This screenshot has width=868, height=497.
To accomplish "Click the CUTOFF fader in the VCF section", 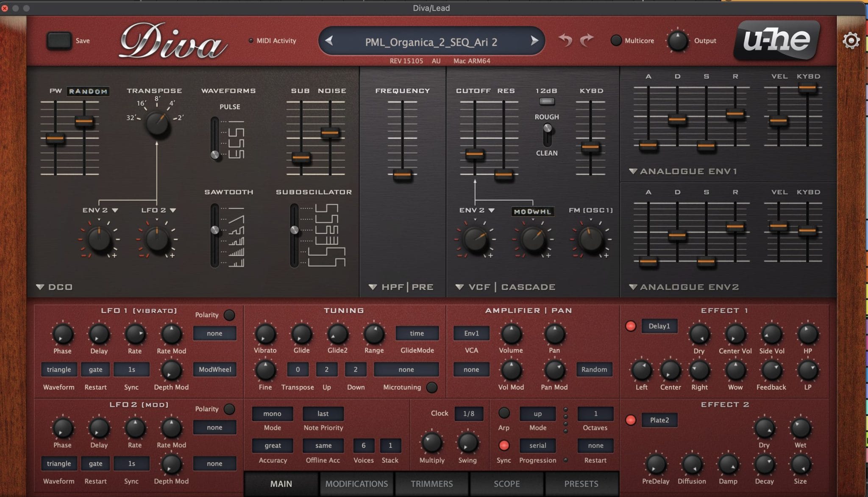I will point(474,155).
